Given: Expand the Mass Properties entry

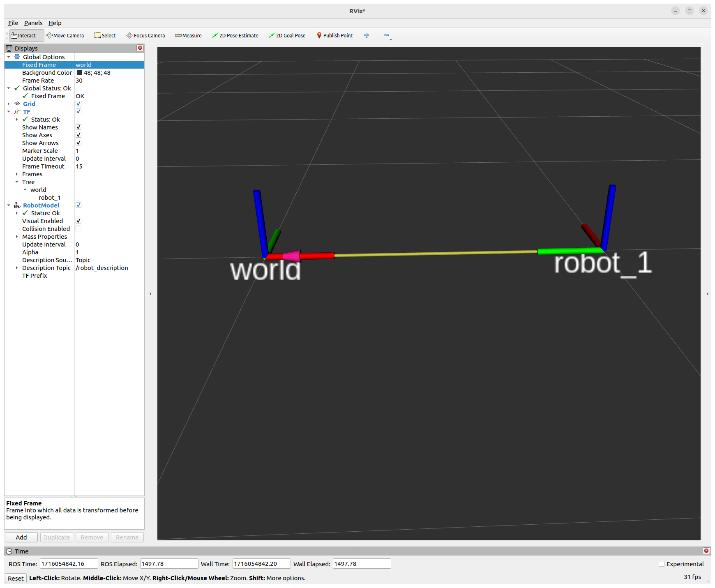Looking at the screenshot, I should (17, 236).
